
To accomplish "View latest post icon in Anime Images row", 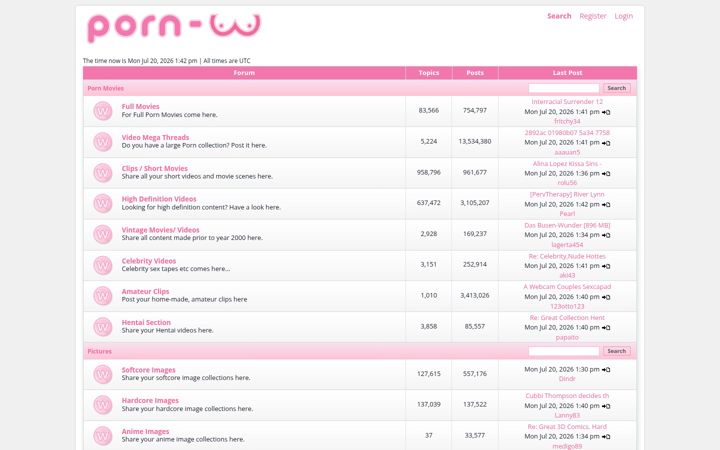I will point(606,437).
